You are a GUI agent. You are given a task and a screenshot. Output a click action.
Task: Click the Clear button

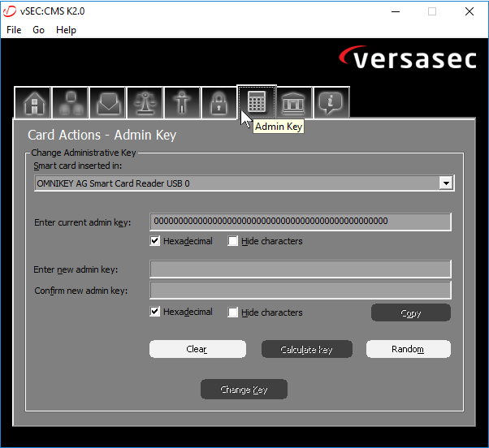[197, 349]
